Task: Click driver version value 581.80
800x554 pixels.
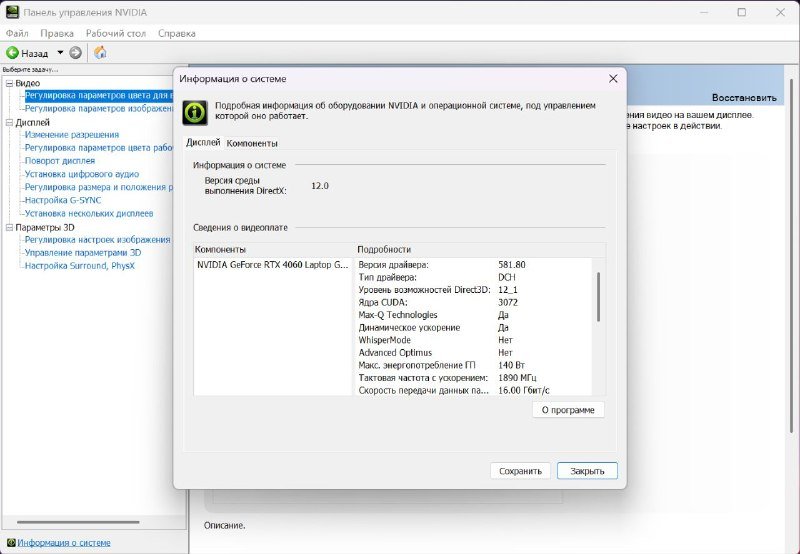Action: (512, 265)
